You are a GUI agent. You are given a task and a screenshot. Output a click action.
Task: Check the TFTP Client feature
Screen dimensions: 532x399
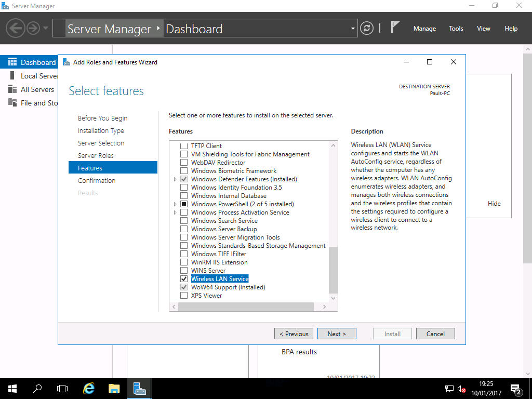coord(184,146)
